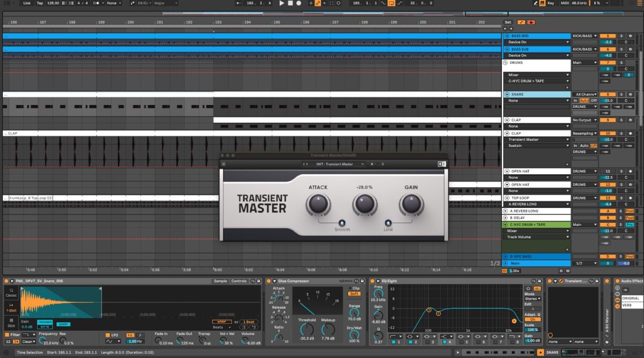Click the Record button in transport
The image size is (644, 358).
[299, 3]
